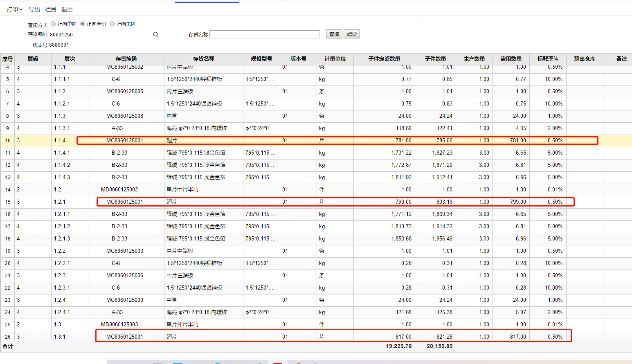
Task: Click loss rate 2.00% in row 9
Action: tap(555, 128)
